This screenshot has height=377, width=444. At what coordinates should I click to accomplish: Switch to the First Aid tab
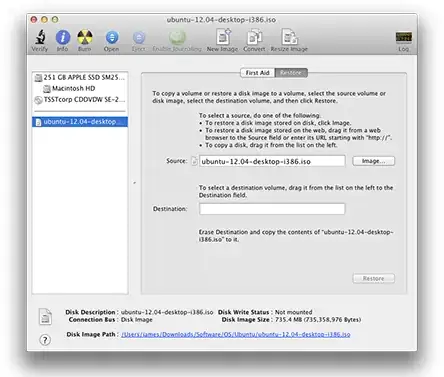(x=258, y=73)
